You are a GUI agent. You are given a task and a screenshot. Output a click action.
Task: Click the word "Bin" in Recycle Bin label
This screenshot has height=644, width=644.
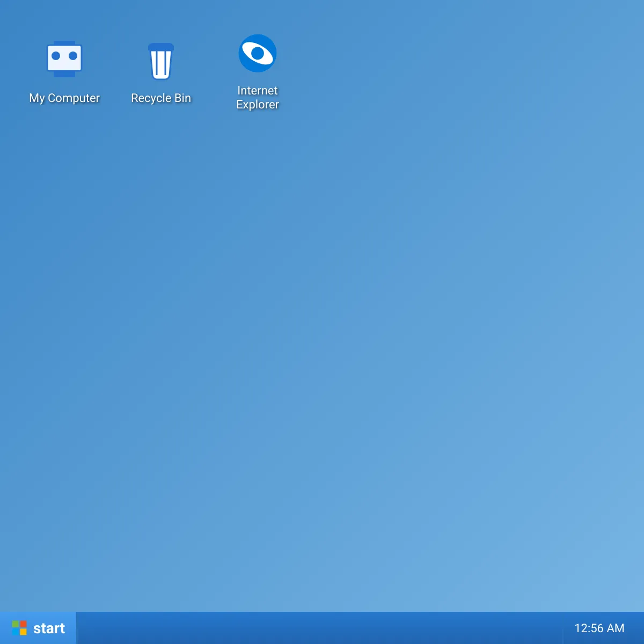coord(182,98)
